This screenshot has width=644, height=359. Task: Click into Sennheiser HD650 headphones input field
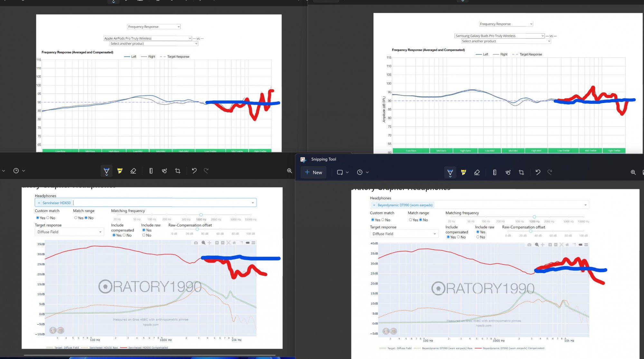[161, 203]
